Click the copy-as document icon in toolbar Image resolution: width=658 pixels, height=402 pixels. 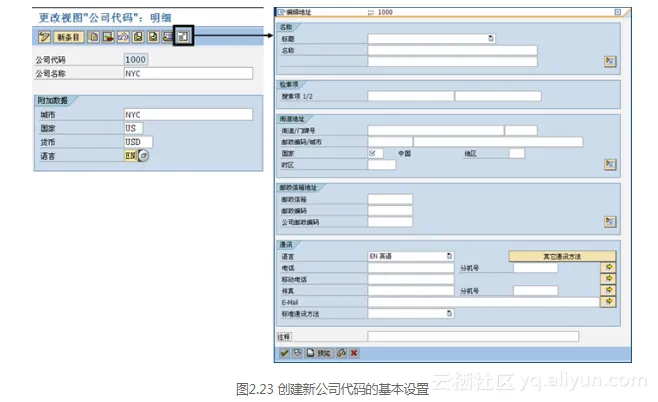click(x=94, y=37)
